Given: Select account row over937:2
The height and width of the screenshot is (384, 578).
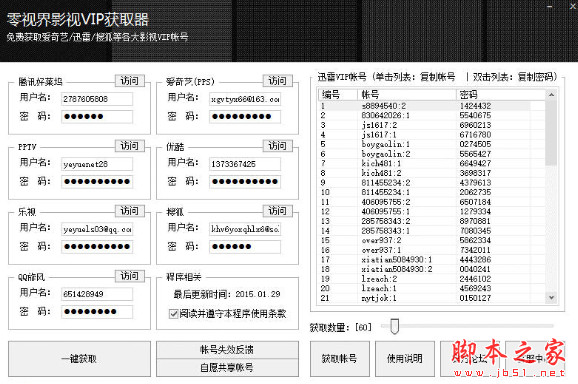Looking at the screenshot, I should (x=431, y=240).
